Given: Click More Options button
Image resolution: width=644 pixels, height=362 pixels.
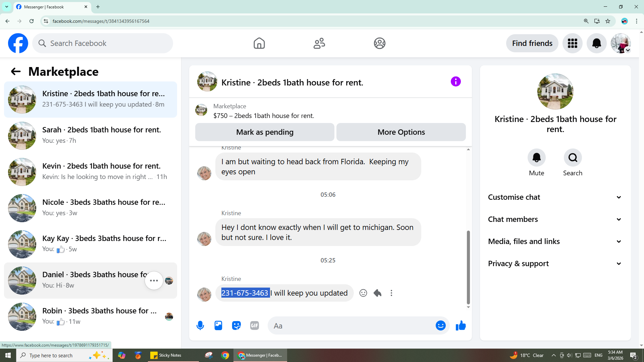Looking at the screenshot, I should point(401,132).
